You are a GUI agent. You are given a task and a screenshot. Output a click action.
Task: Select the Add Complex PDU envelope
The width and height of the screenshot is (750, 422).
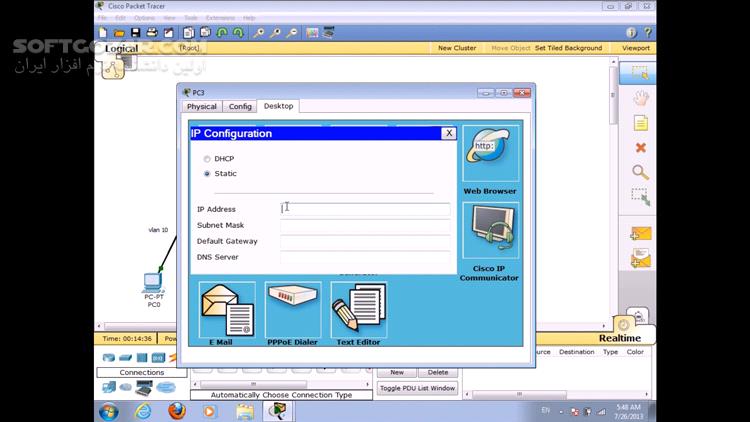click(x=640, y=258)
